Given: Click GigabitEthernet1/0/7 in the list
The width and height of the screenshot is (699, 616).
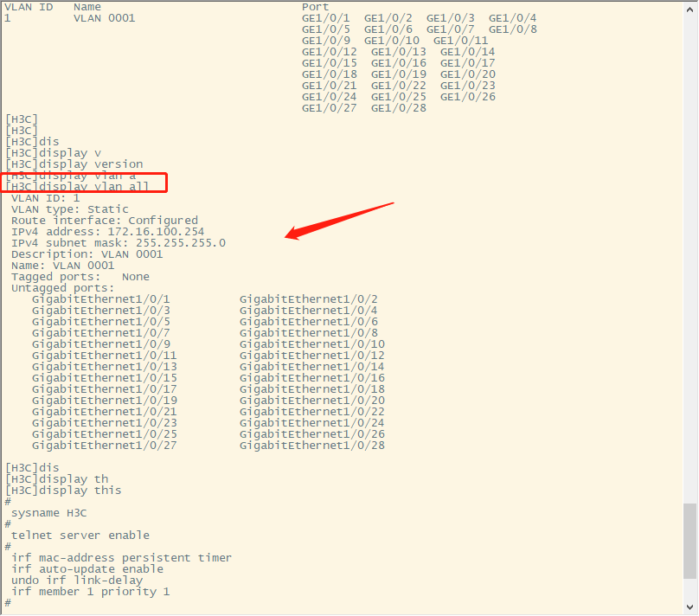Looking at the screenshot, I should (100, 333).
